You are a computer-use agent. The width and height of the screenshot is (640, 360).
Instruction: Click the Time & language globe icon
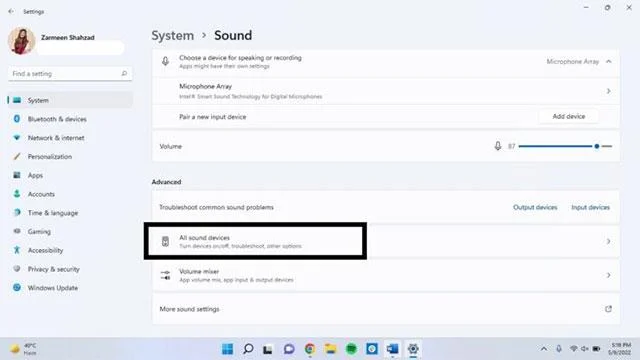17,213
